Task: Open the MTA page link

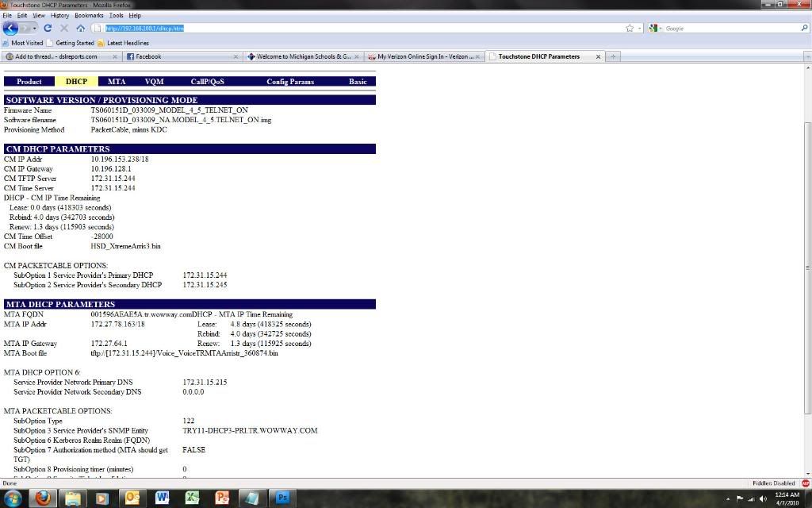Action: pyautogui.click(x=117, y=82)
